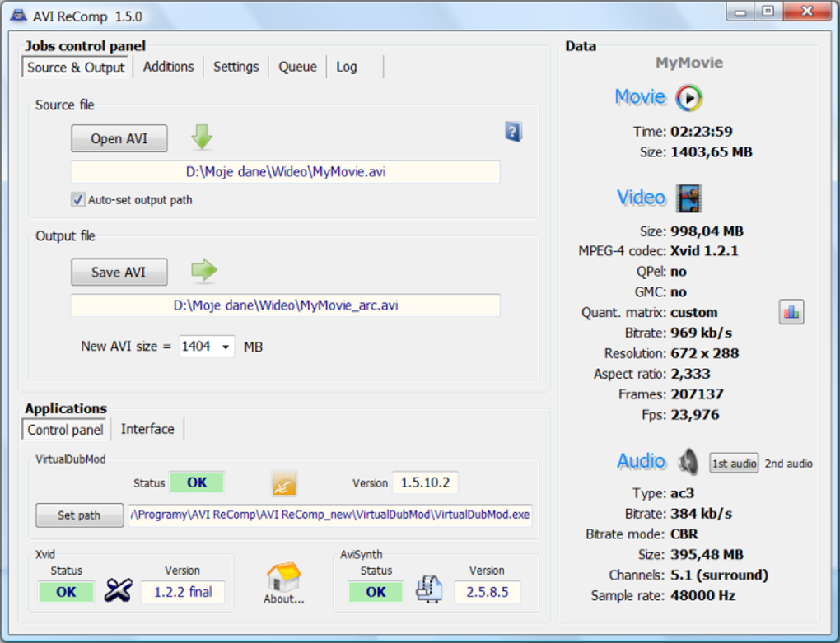Click the AviSynth logo icon

pos(429,589)
